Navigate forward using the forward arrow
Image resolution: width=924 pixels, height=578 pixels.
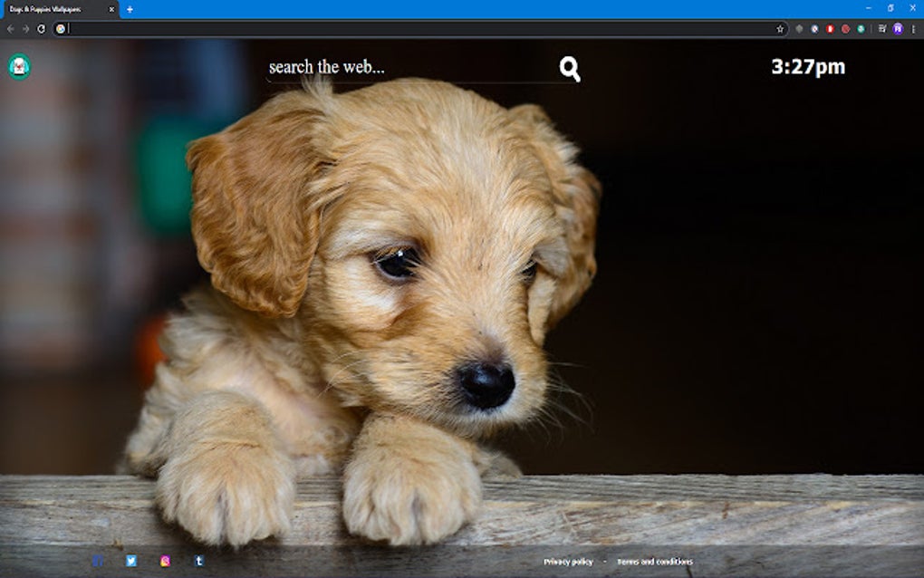point(25,29)
